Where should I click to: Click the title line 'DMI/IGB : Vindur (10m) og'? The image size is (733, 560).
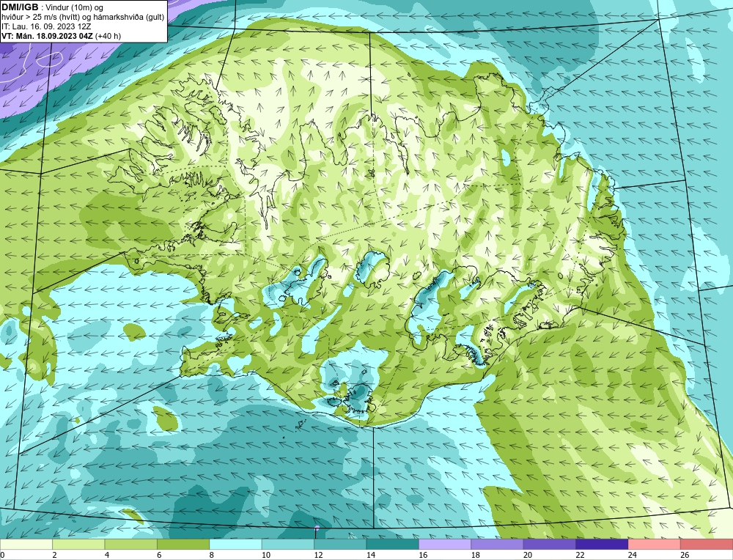click(x=52, y=7)
